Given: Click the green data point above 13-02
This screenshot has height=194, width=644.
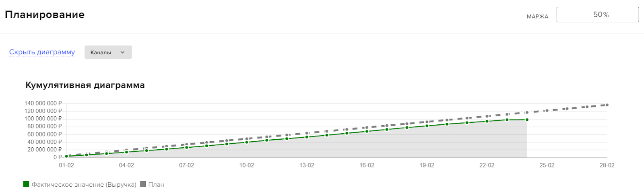Looking at the screenshot, I should pos(307,137).
